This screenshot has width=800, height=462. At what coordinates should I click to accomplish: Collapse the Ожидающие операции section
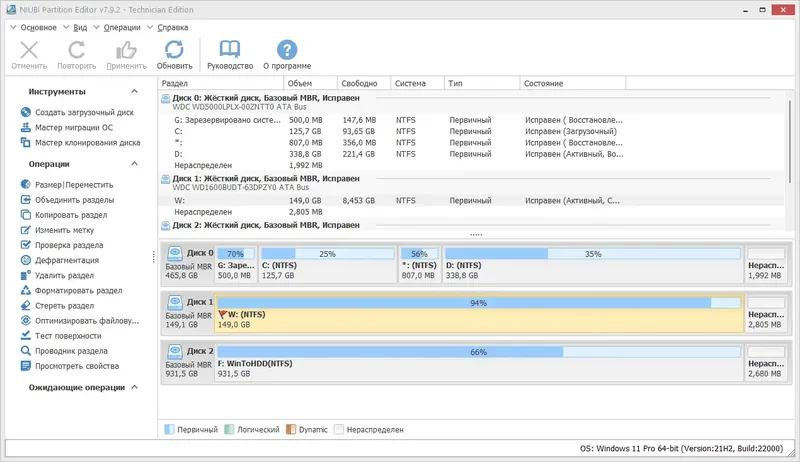[x=134, y=387]
